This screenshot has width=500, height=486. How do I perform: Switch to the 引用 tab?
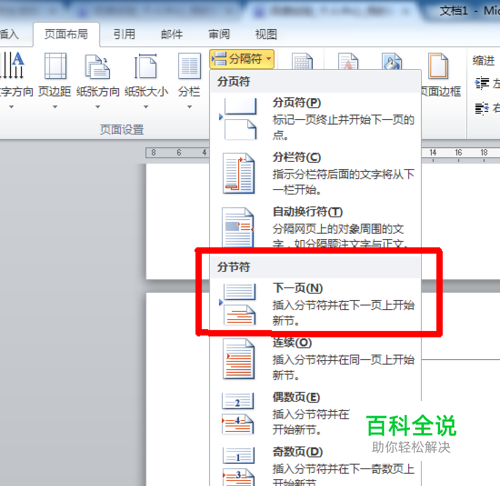pyautogui.click(x=124, y=34)
